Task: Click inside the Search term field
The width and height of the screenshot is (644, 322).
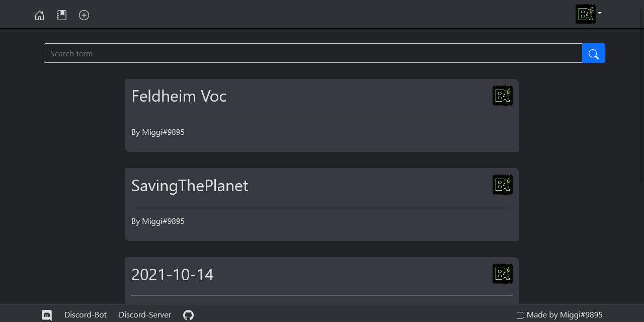Action: pos(312,53)
